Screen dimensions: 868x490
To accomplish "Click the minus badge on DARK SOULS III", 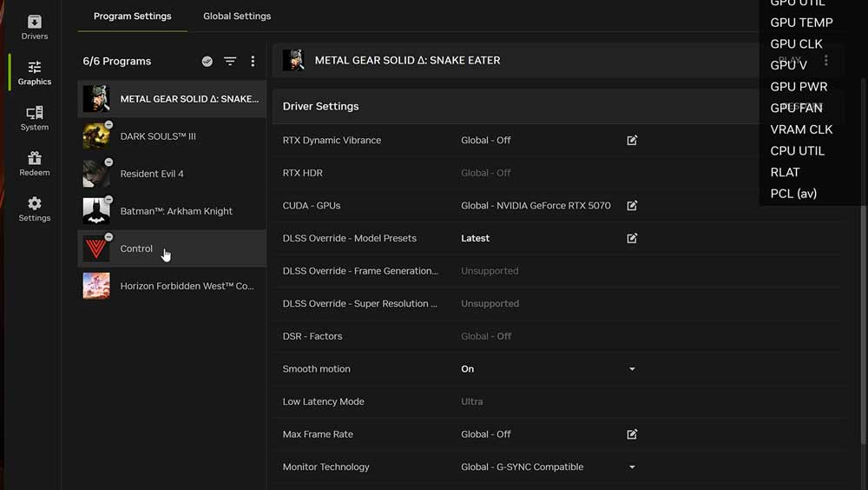I will pyautogui.click(x=108, y=125).
